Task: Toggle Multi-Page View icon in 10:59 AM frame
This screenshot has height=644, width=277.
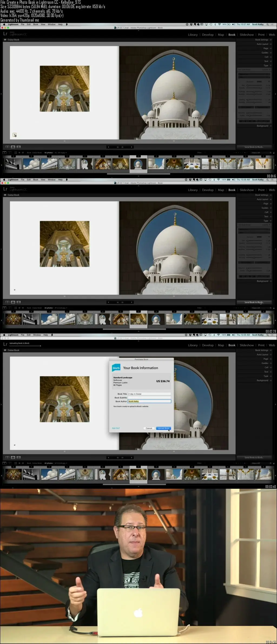Action: 7,457
